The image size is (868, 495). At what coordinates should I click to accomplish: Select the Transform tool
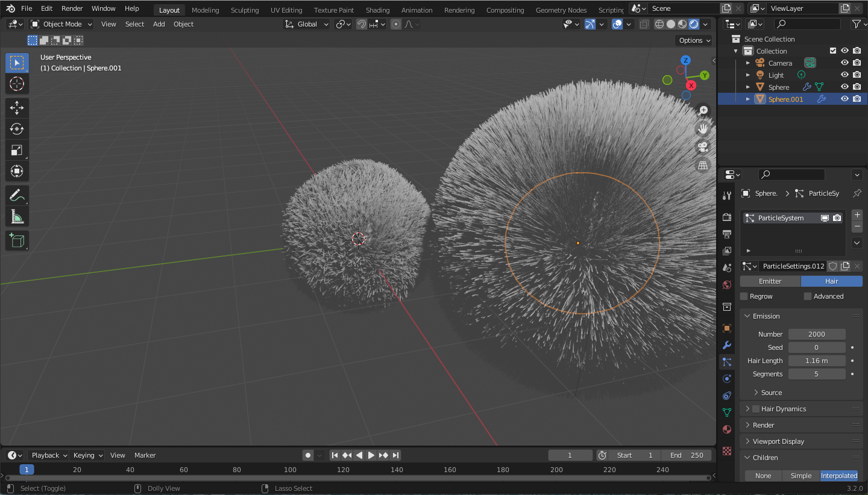click(x=17, y=171)
